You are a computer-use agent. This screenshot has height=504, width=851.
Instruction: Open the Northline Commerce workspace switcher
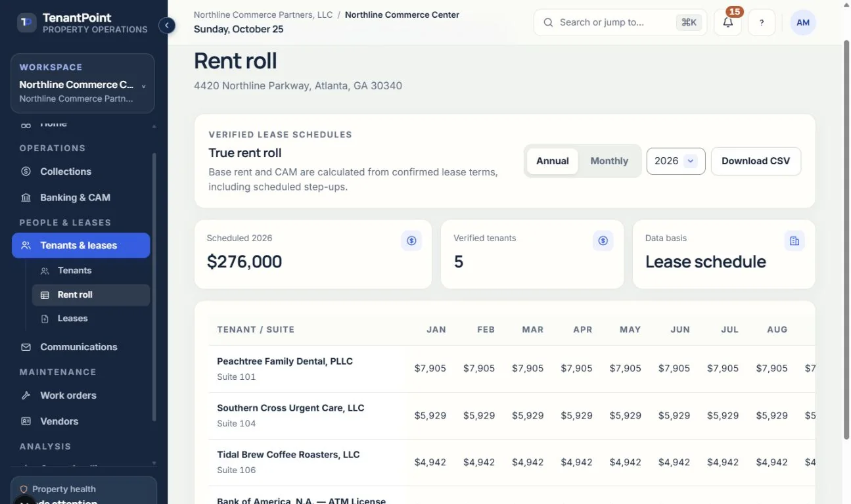[83, 83]
